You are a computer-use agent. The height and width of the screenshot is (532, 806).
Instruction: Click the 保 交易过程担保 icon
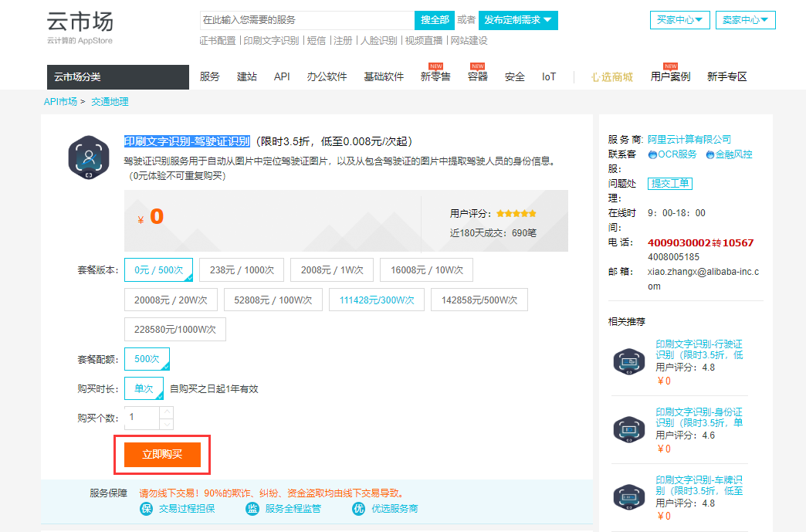pyautogui.click(x=147, y=508)
